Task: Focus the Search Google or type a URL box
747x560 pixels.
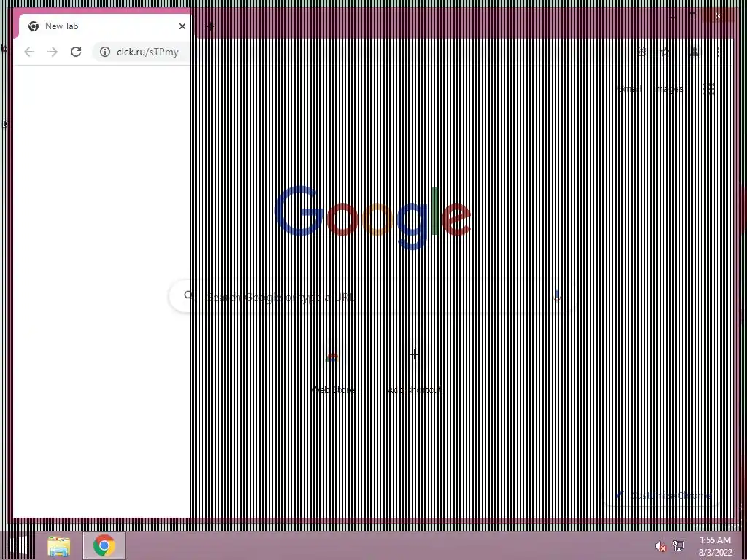Action: coord(371,297)
